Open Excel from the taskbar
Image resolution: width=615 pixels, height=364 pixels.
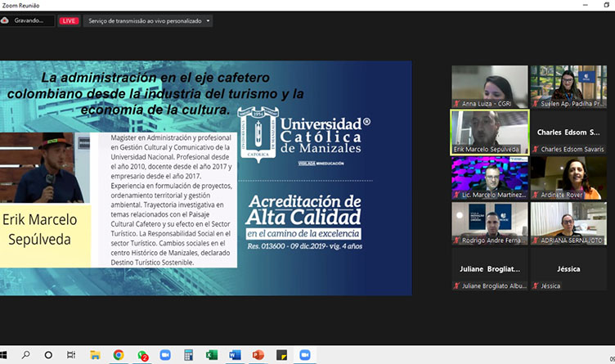coord(212,355)
